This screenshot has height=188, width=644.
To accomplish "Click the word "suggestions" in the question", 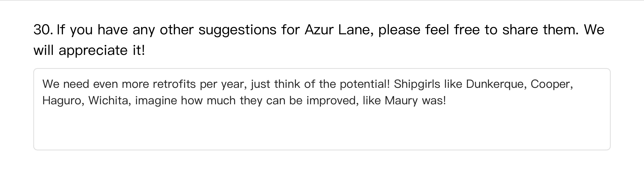I will 237,30.
